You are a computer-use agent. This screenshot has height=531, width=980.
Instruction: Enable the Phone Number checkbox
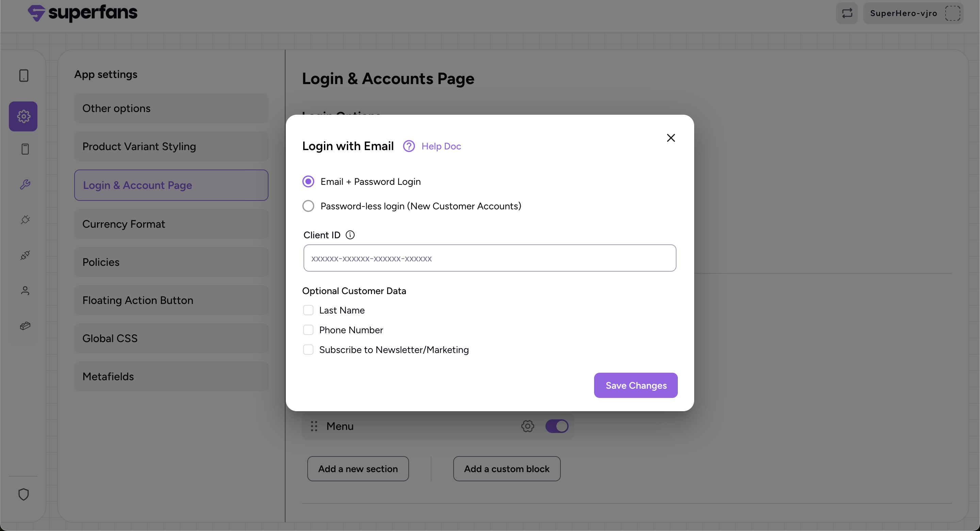[308, 330]
